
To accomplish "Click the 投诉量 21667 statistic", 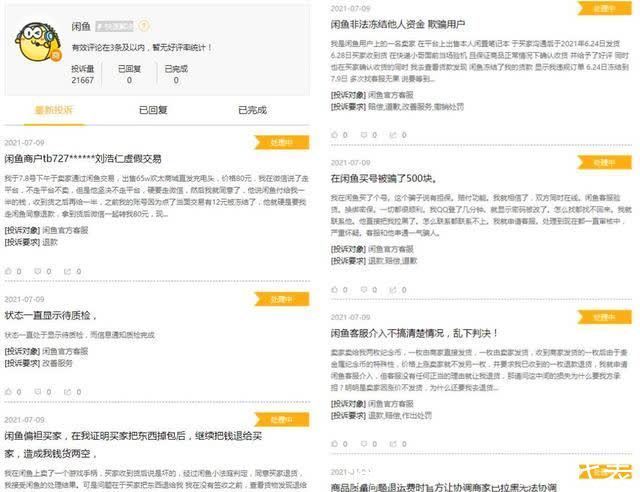I will (x=83, y=74).
